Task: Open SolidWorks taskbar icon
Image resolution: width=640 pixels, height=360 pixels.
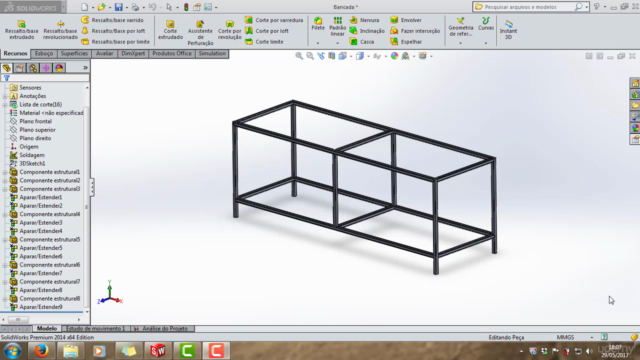Action: click(x=158, y=351)
